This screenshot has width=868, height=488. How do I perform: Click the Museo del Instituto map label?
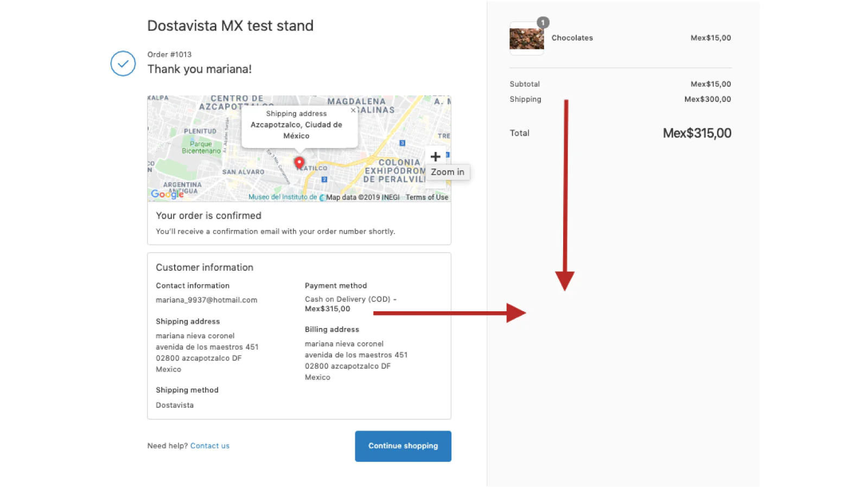(283, 197)
